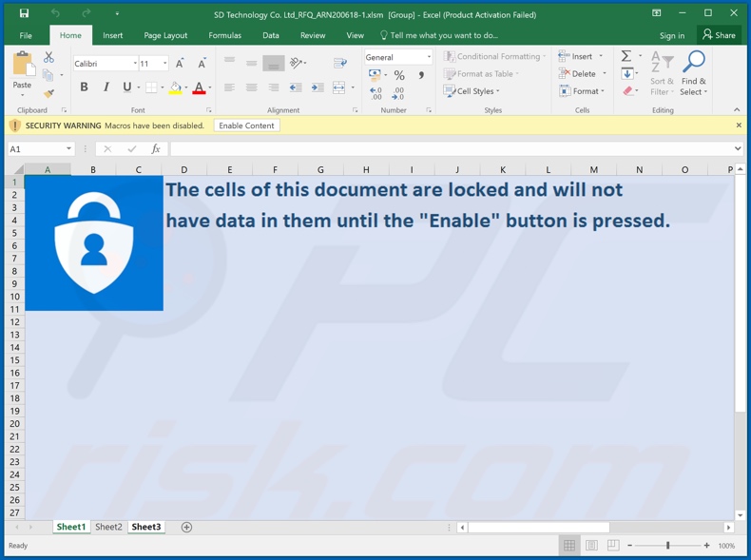751x560 pixels.
Task: Open Sort & Filter menu
Action: tap(662, 73)
